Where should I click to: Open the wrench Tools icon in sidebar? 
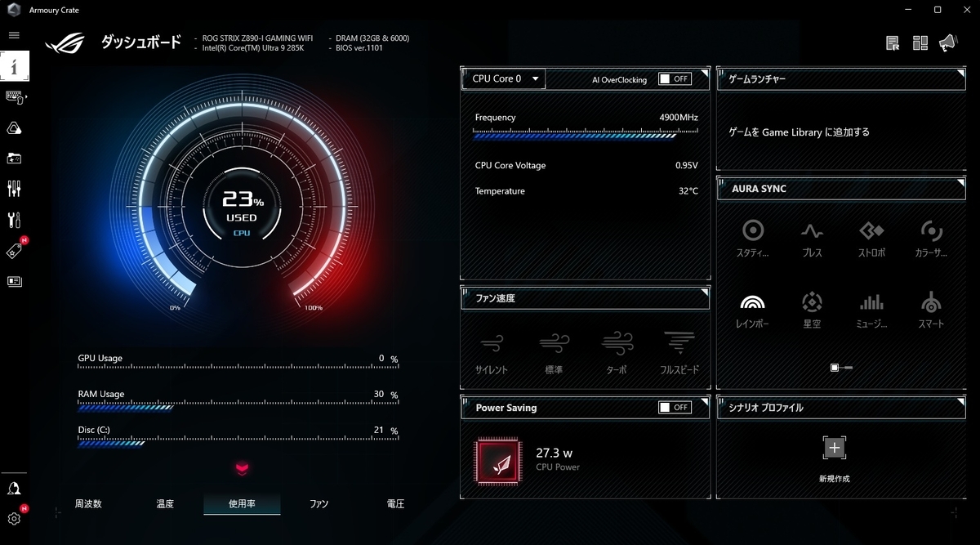(14, 220)
